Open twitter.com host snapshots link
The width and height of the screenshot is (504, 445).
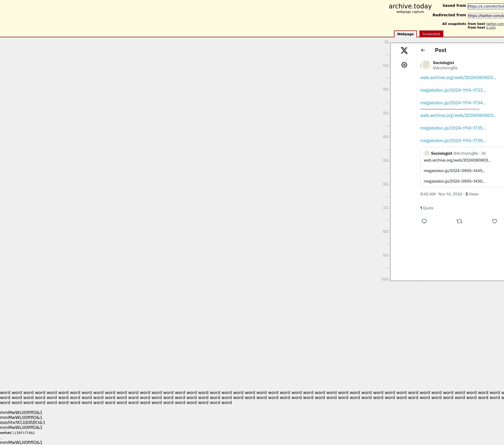coord(495,24)
